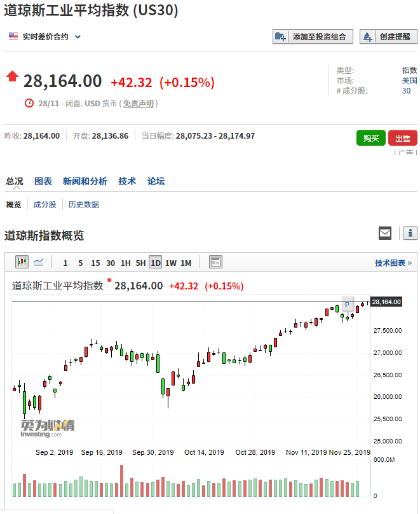420x514 pixels.
Task: Click the 25,000.00 axis value
Action: (x=388, y=441)
